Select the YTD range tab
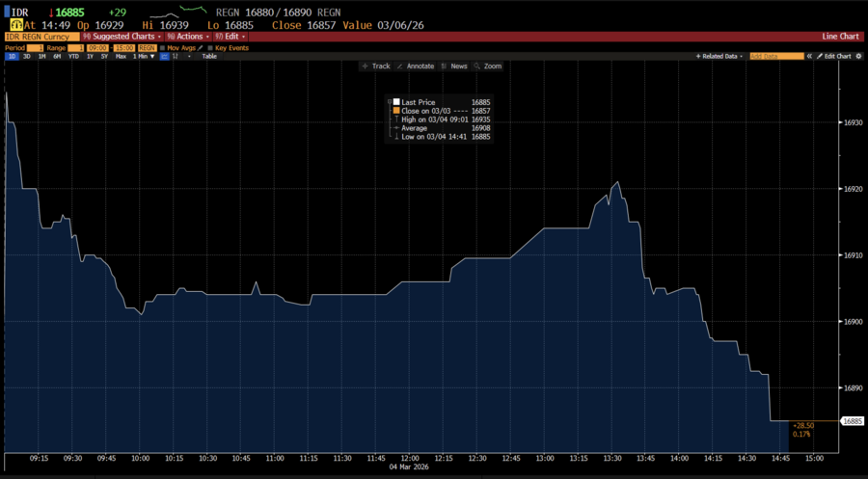868x479 pixels. [73, 56]
